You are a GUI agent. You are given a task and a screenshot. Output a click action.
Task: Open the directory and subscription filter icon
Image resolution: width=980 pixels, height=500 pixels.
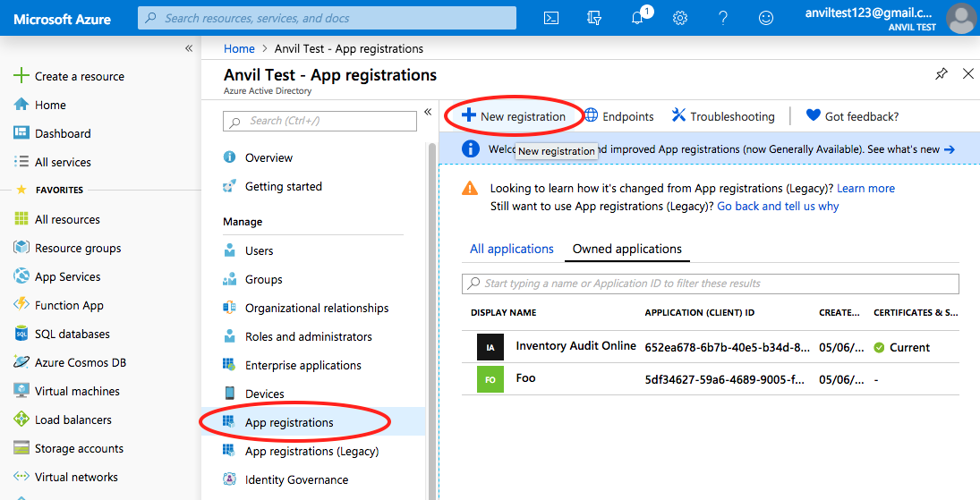pyautogui.click(x=594, y=18)
